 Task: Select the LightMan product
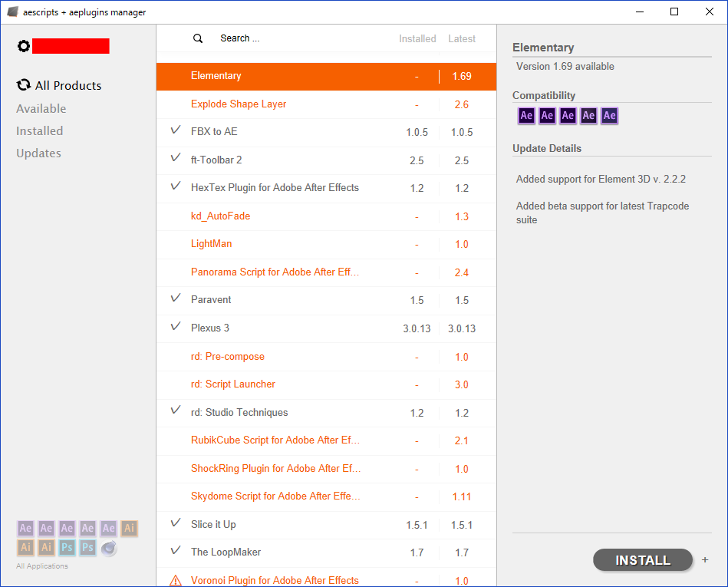(x=326, y=244)
